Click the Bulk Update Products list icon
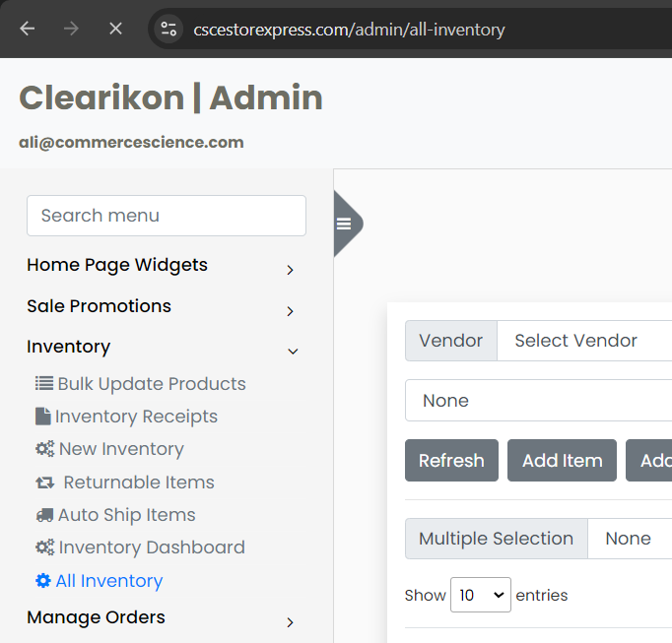The image size is (672, 643). pyautogui.click(x=44, y=384)
